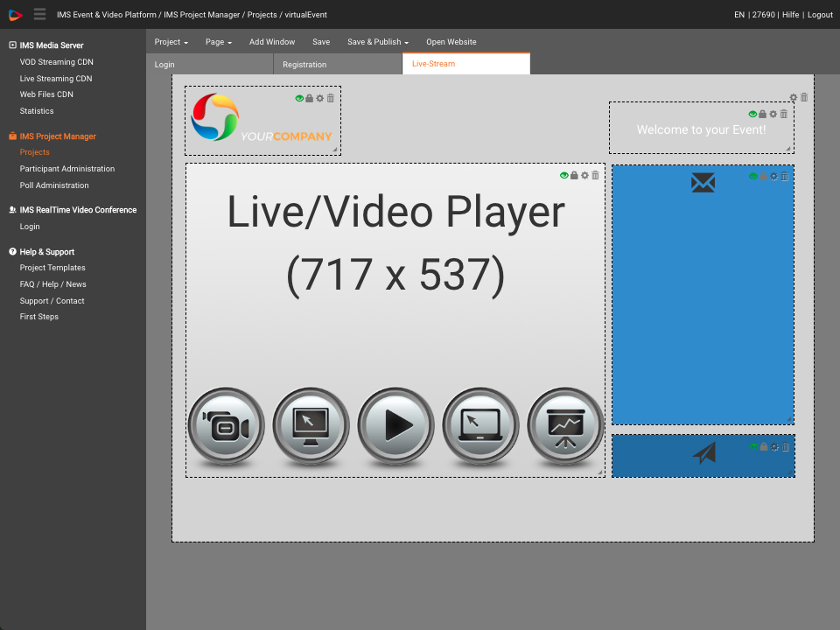
Task: Open the Project dropdown menu
Action: coord(171,42)
